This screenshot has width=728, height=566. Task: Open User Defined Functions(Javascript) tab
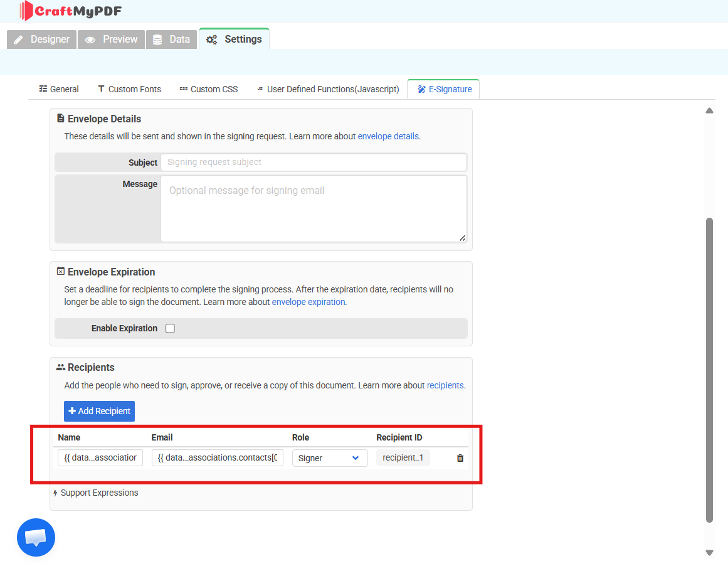(328, 89)
